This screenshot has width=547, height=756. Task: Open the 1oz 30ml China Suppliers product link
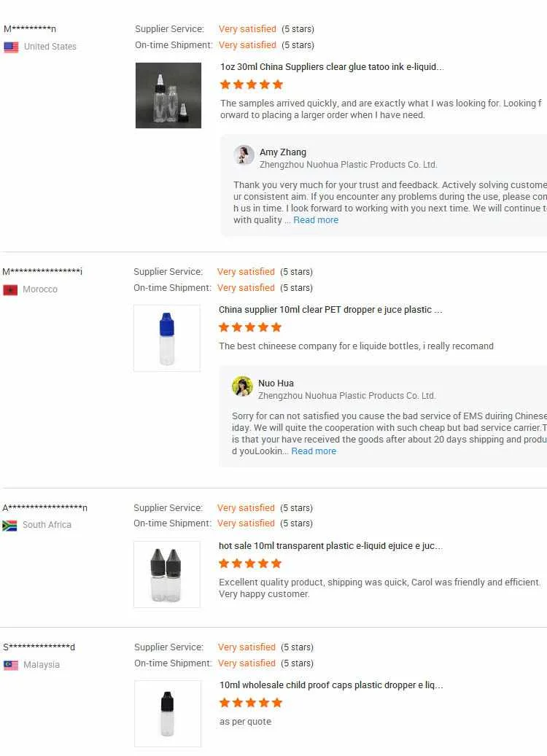click(x=331, y=67)
